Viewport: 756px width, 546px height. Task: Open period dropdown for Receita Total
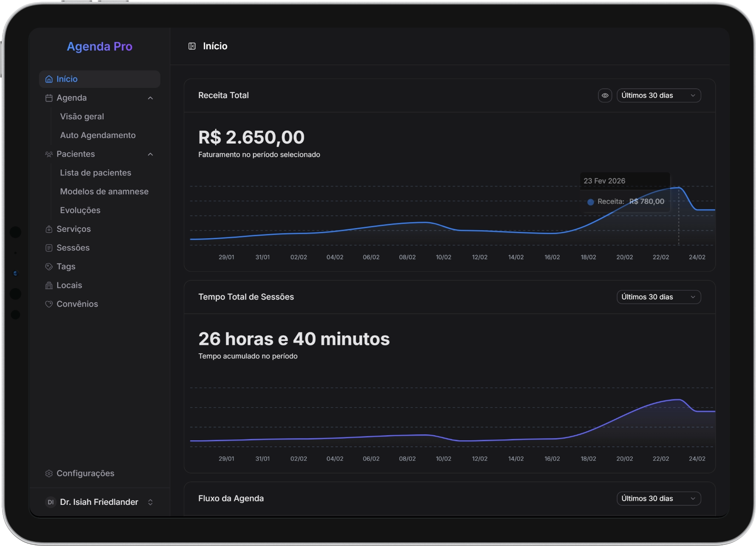pos(658,96)
